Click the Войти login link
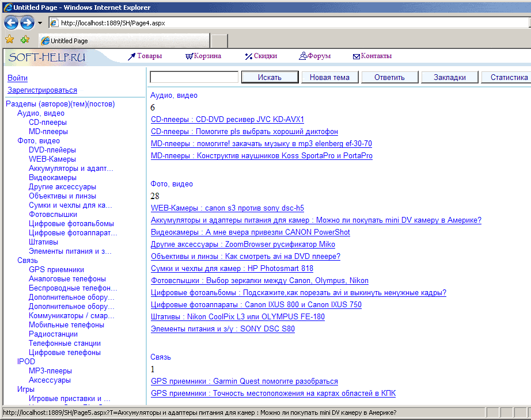This screenshot has height=420, width=531. coord(18,78)
